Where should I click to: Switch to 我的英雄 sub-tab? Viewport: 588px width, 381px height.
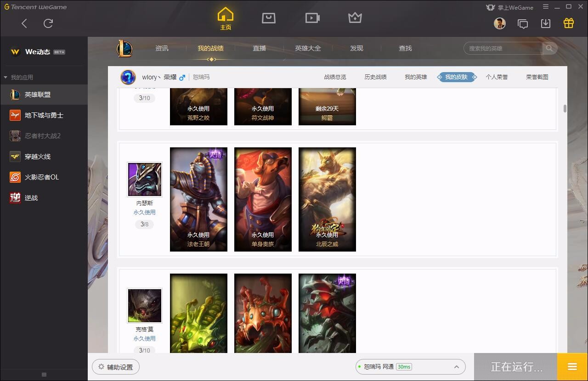click(x=416, y=77)
